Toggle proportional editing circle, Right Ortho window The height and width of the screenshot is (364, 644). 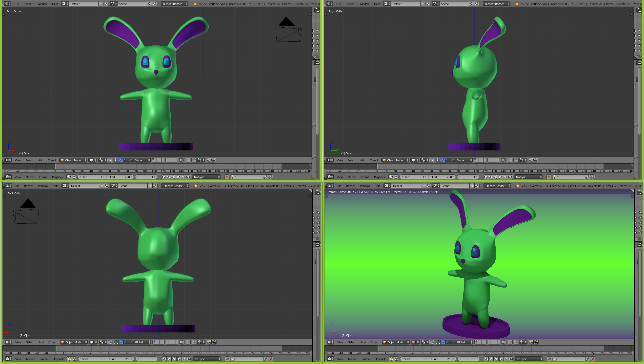coord(510,160)
